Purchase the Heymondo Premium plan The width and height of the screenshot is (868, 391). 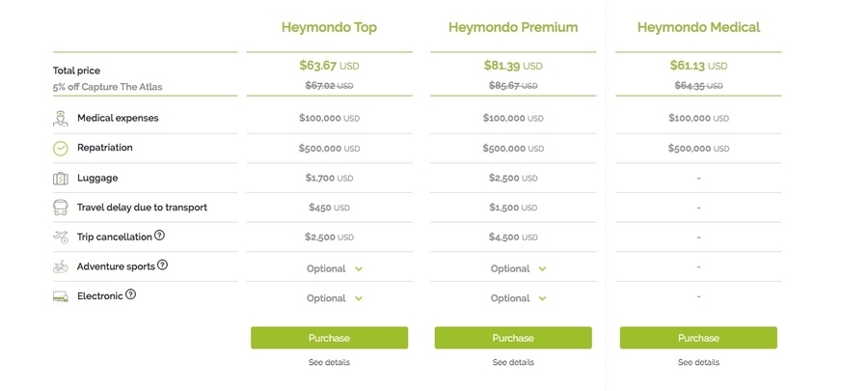point(513,338)
